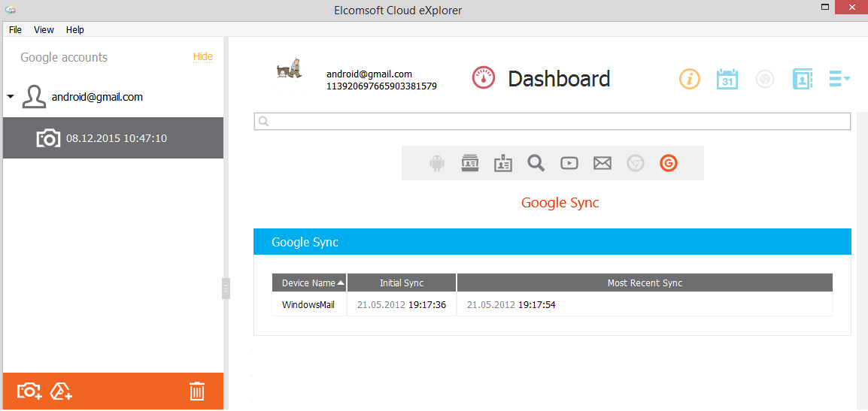
Task: Click the Hide link for accounts
Action: (202, 56)
